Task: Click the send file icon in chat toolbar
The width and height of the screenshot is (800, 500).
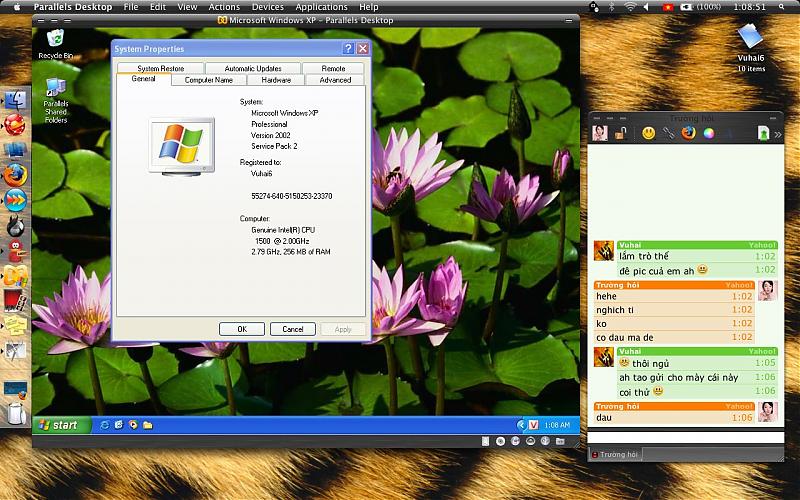Action: 764,133
